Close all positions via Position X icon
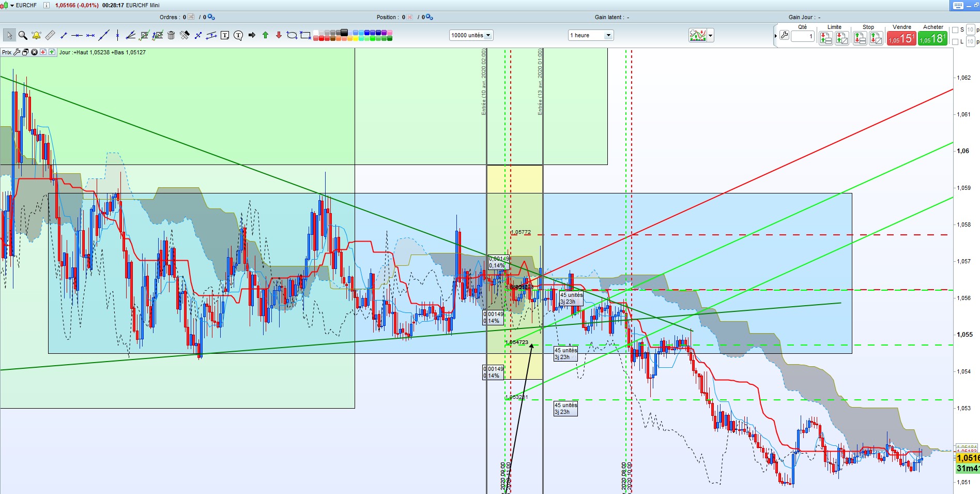 click(410, 17)
